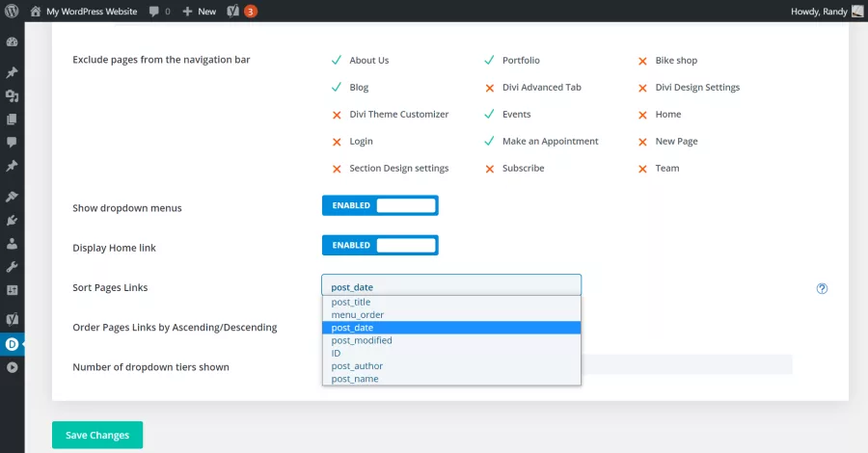The image size is (868, 453).
Task: Click the WordPress logo icon
Action: coord(12,11)
